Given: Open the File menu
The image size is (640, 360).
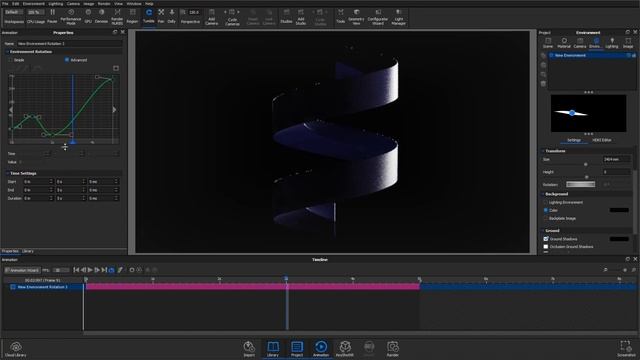Looking at the screenshot, I should tap(5, 4).
